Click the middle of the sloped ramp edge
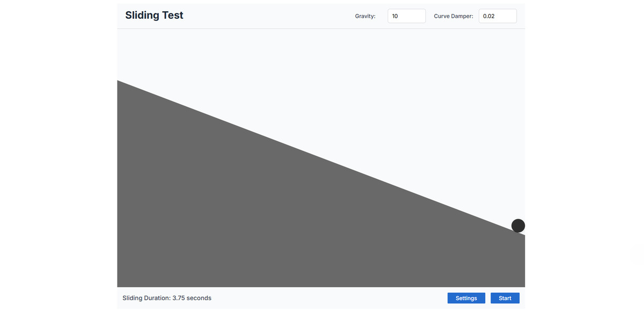Screen dimensions: 644x312 pos(321,158)
